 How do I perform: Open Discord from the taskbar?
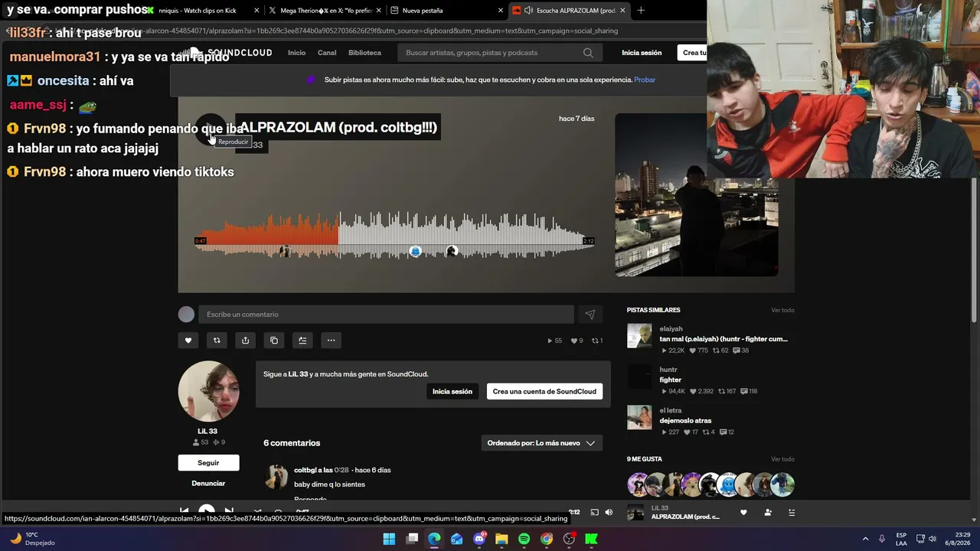tap(479, 539)
